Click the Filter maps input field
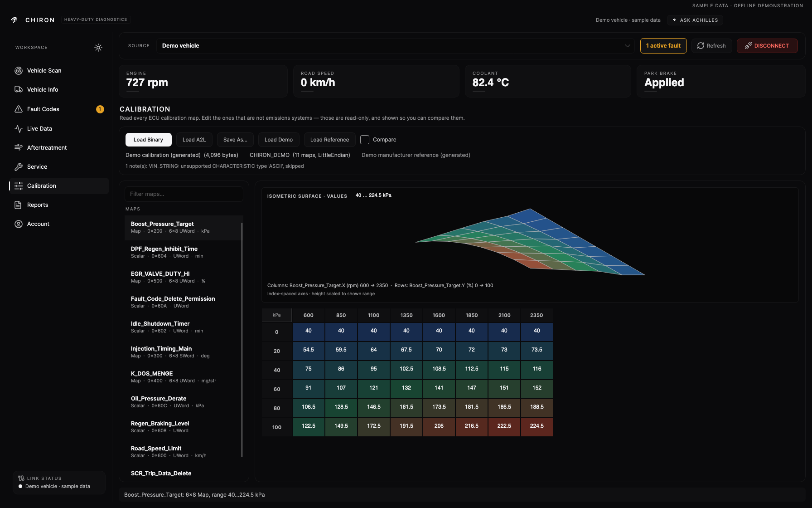Image resolution: width=812 pixels, height=508 pixels. click(184, 194)
